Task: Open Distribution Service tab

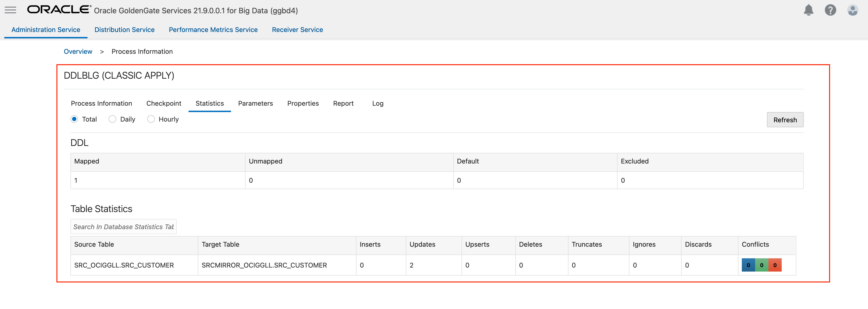Action: coord(124,30)
